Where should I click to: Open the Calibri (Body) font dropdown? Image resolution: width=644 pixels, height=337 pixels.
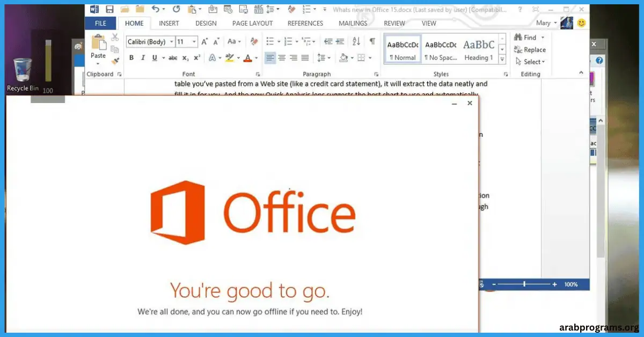point(172,42)
